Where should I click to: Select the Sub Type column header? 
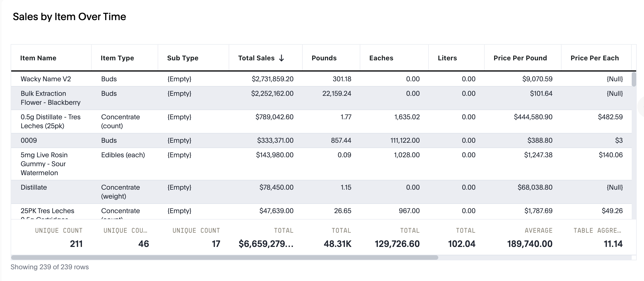point(183,58)
